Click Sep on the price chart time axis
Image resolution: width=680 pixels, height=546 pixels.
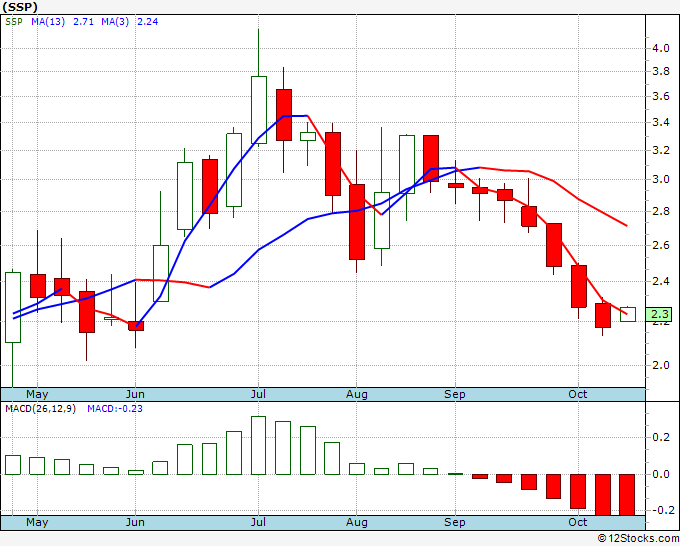[x=455, y=394]
